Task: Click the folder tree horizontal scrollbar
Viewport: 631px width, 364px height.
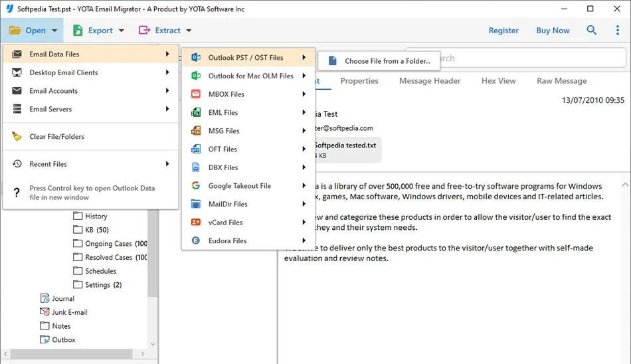Action: [72, 354]
